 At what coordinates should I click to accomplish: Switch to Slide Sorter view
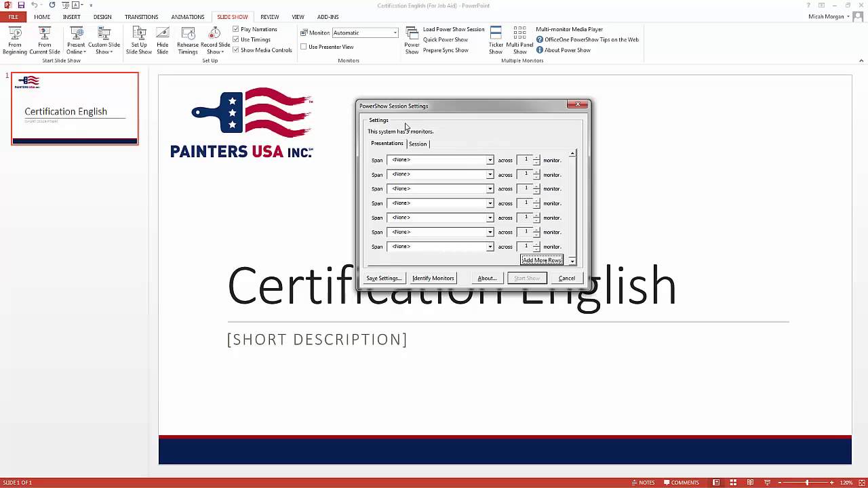[x=733, y=483]
